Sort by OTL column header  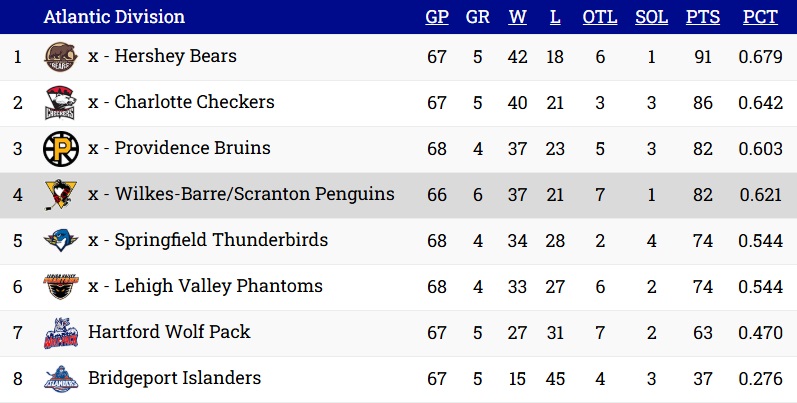[x=600, y=17]
